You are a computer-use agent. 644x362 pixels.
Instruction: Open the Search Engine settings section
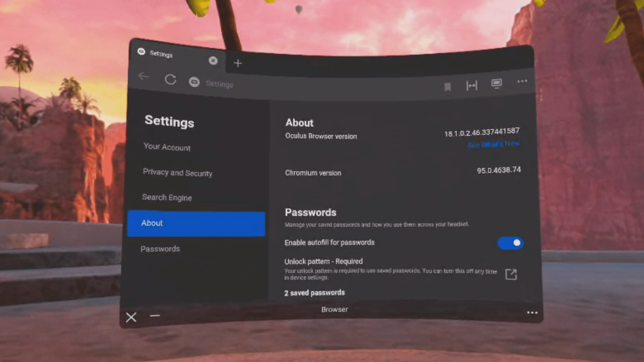pyautogui.click(x=167, y=197)
